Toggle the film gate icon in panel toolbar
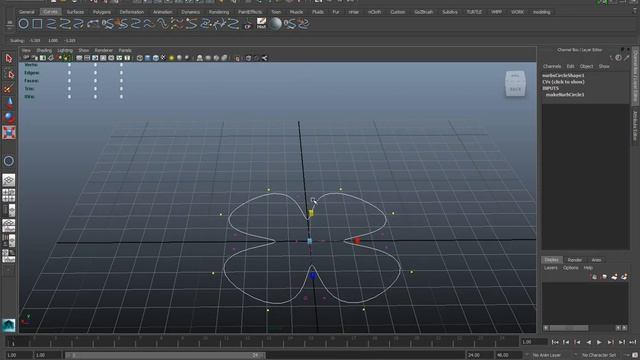Screen dimensions: 640x360 [x=87, y=58]
